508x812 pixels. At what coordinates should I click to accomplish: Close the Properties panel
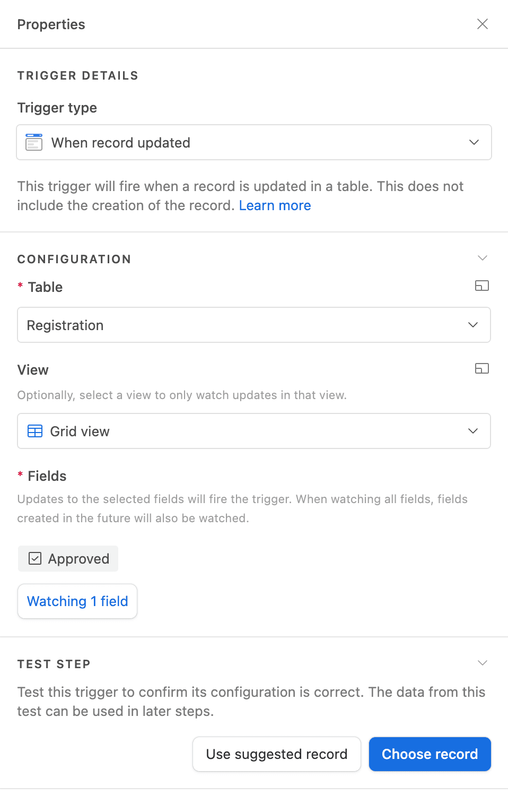point(482,24)
